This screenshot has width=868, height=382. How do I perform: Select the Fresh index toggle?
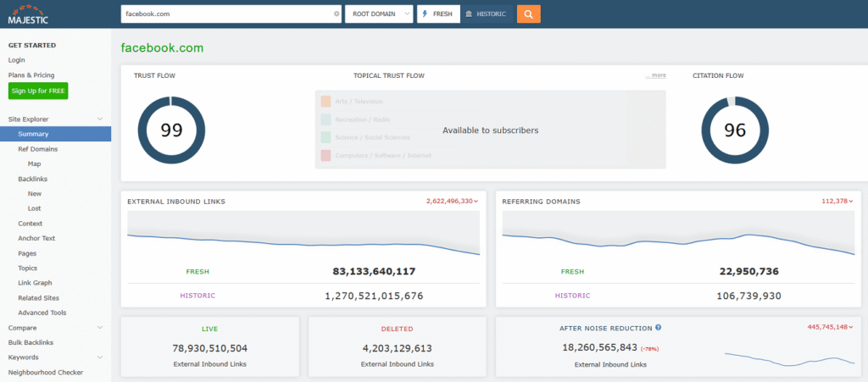pyautogui.click(x=438, y=14)
